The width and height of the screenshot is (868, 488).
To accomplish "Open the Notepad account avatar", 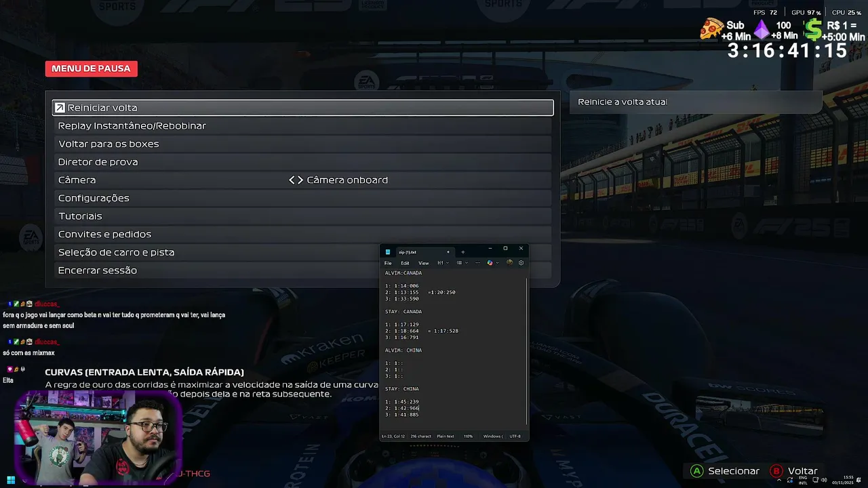I will click(509, 263).
